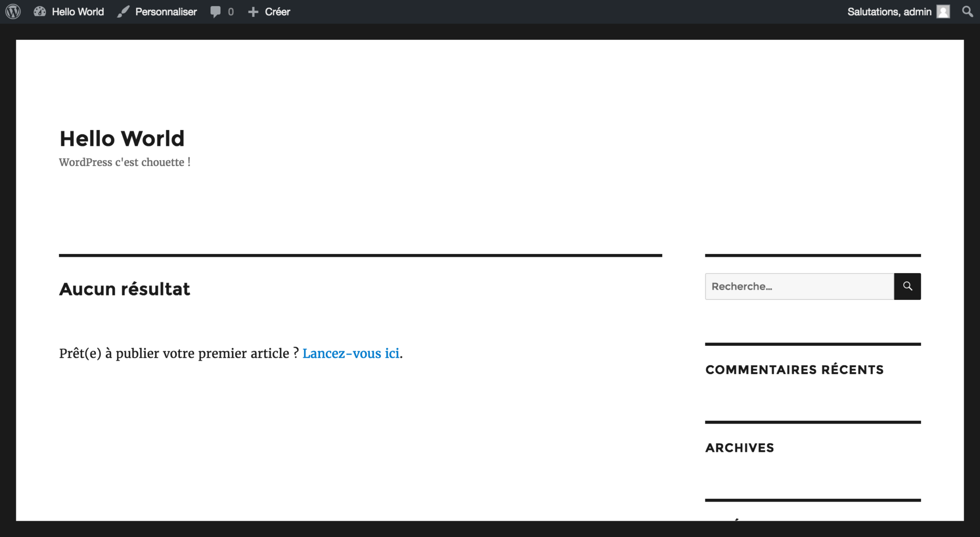
Task: Click the Aucun résultat heading
Action: [x=124, y=289]
